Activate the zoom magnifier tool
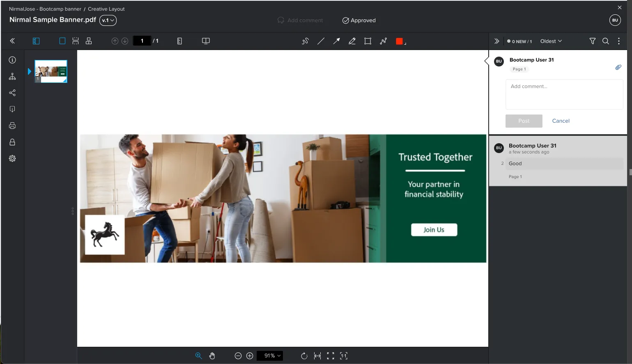Image resolution: width=632 pixels, height=364 pixels. [199, 356]
